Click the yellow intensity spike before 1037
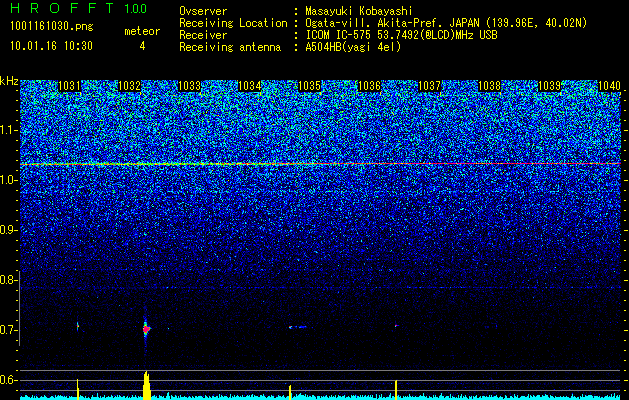Viewport: 629px width, 400px height. (x=396, y=390)
